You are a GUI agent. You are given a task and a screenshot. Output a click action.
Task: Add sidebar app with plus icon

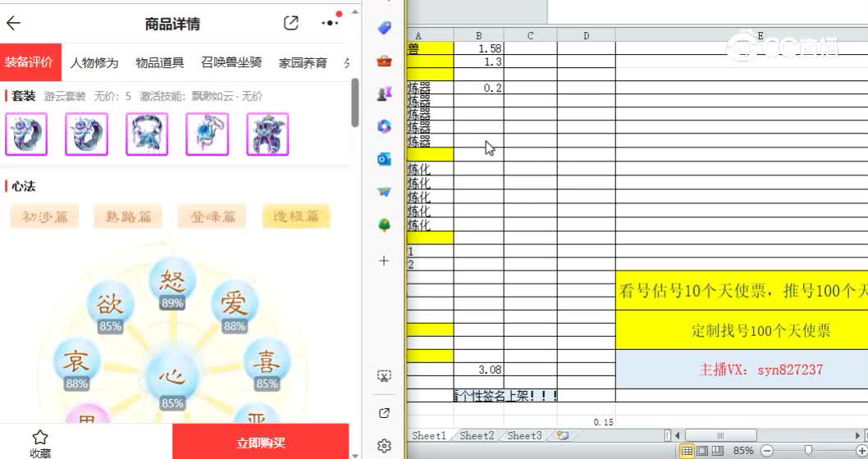coord(384,261)
